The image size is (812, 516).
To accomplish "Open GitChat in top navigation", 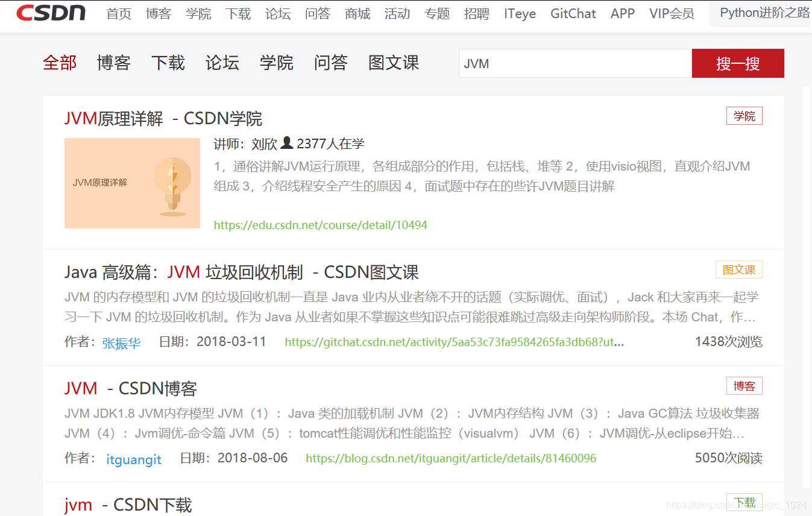I will (573, 13).
